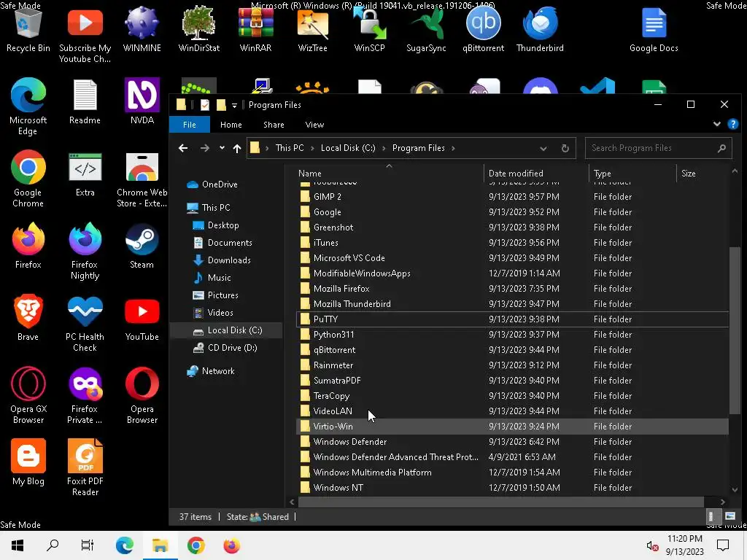The image size is (747, 560).
Task: Open the View ribbon tab
Action: tap(314, 125)
